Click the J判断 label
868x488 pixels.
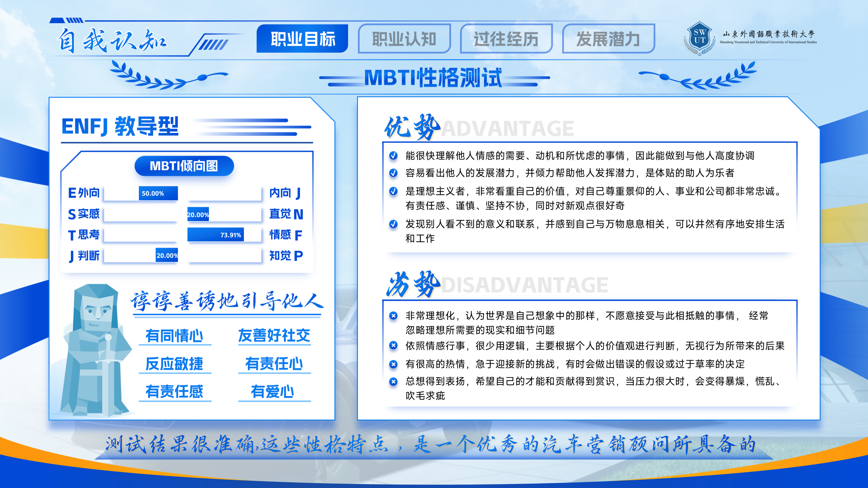point(84,256)
